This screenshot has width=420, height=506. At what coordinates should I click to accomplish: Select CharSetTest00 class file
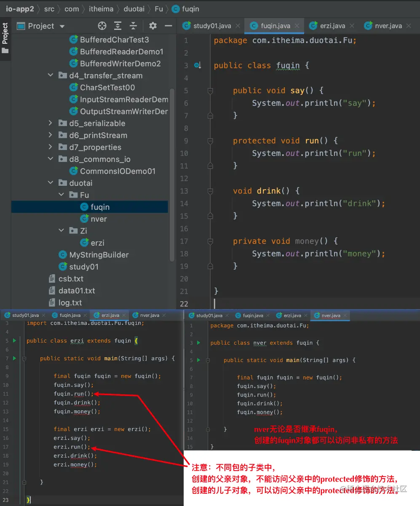coord(102,88)
